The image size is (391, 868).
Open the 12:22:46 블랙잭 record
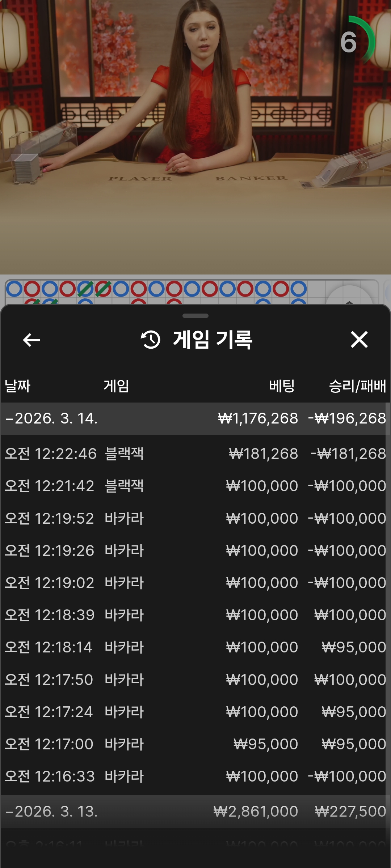point(195,454)
